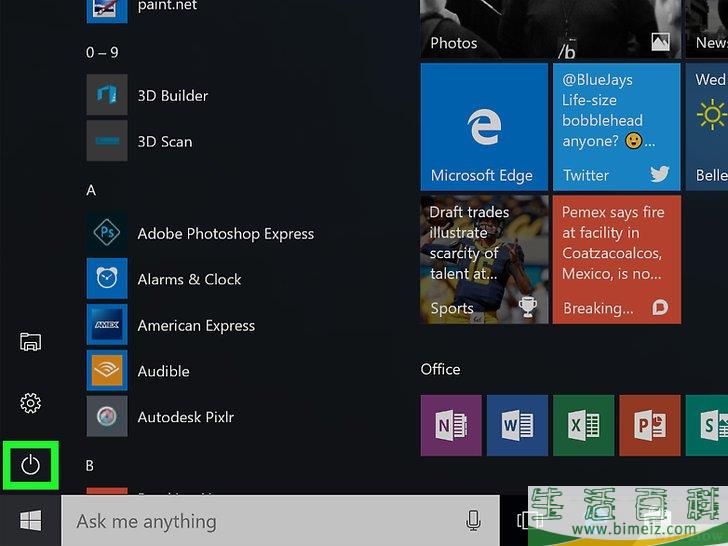Click the Ask me anything search box
728x546 pixels.
pos(280,520)
